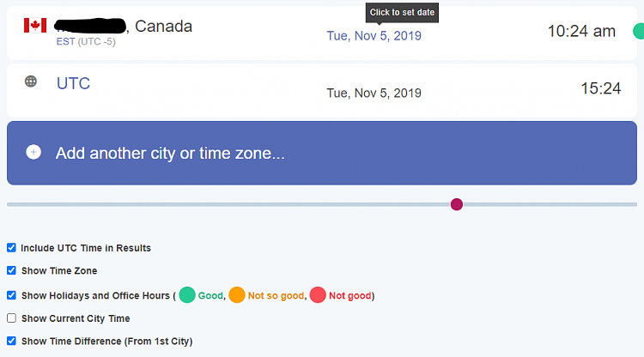This screenshot has height=357, width=644.
Task: Uncheck Include UTC Time in Results
Action: tap(11, 248)
